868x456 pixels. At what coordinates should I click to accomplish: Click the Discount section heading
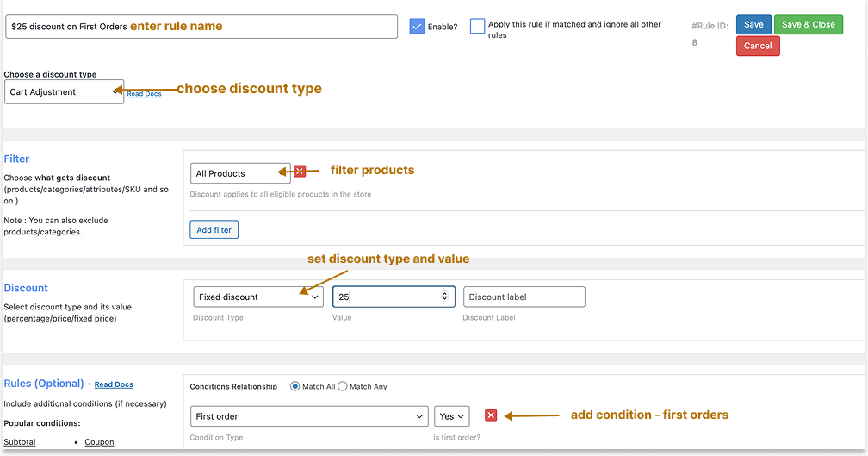26,288
